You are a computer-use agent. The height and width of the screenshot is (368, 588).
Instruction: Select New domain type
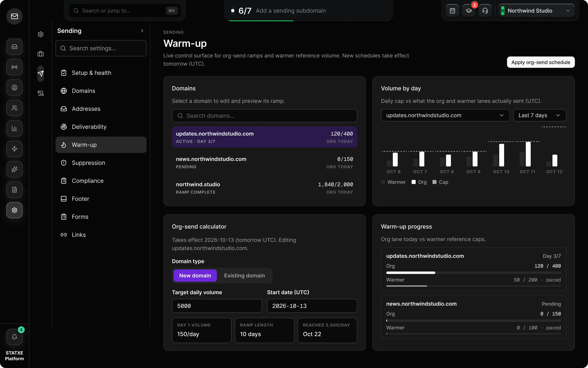tap(195, 276)
